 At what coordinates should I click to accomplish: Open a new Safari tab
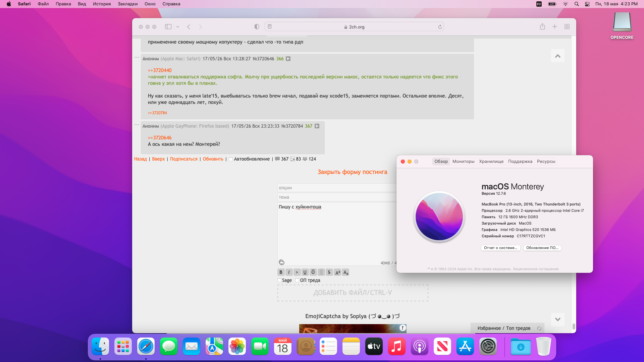[555, 26]
